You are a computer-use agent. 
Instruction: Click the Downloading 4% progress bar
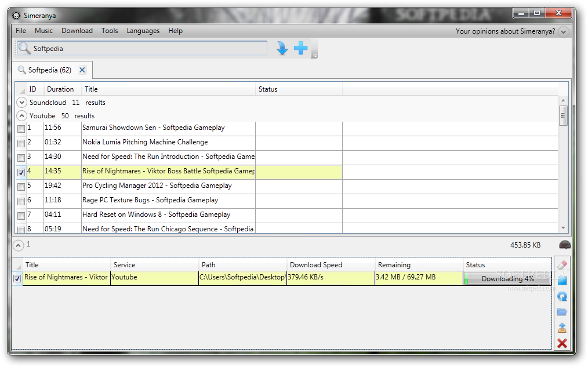[x=507, y=278]
